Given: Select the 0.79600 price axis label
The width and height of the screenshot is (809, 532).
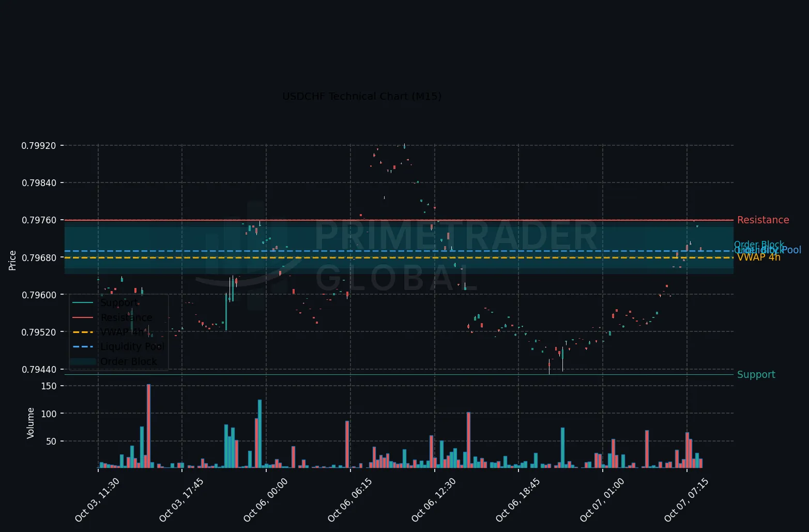Looking at the screenshot, I should tap(39, 295).
